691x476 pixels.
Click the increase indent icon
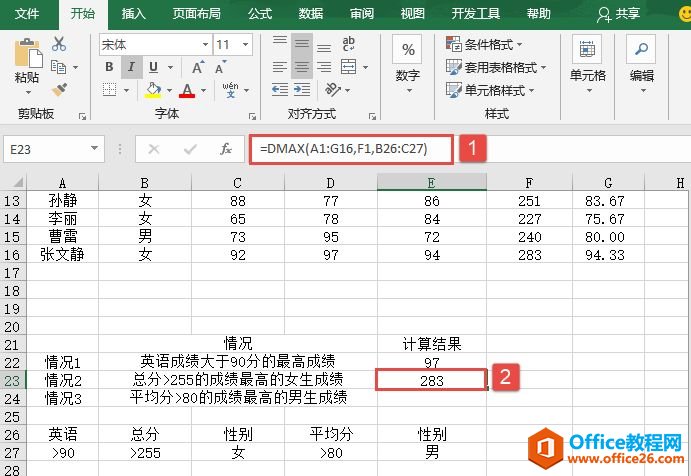coord(302,90)
